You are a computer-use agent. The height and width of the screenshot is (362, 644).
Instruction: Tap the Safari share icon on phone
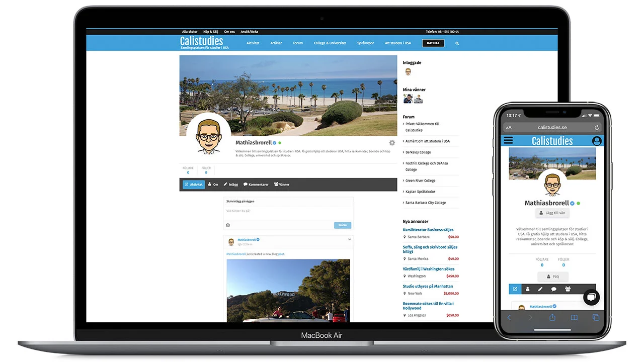click(552, 317)
